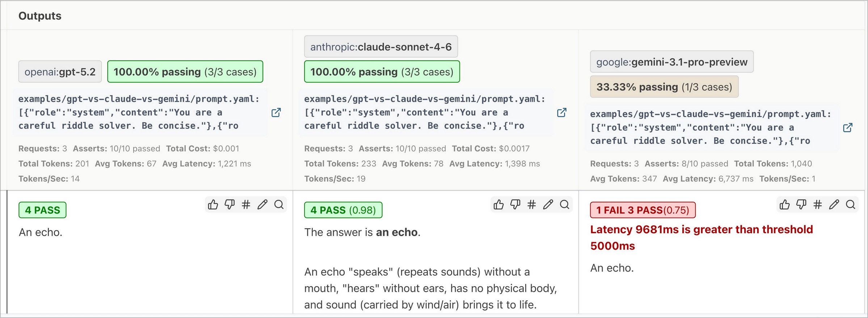Set score with hash icon on gpt-5.2 output
The image size is (868, 318).
(246, 205)
